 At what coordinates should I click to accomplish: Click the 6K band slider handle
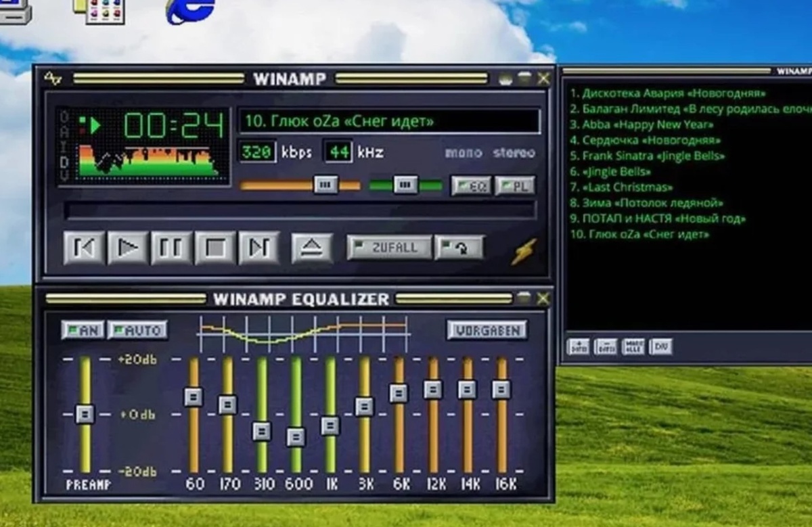point(399,393)
